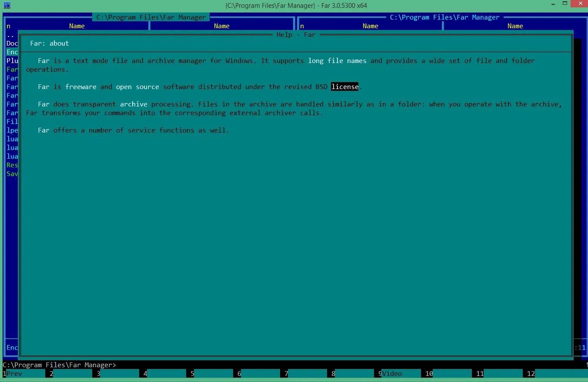Click the 'Help - Far' window title
This screenshot has height=382, width=588.
tap(296, 35)
